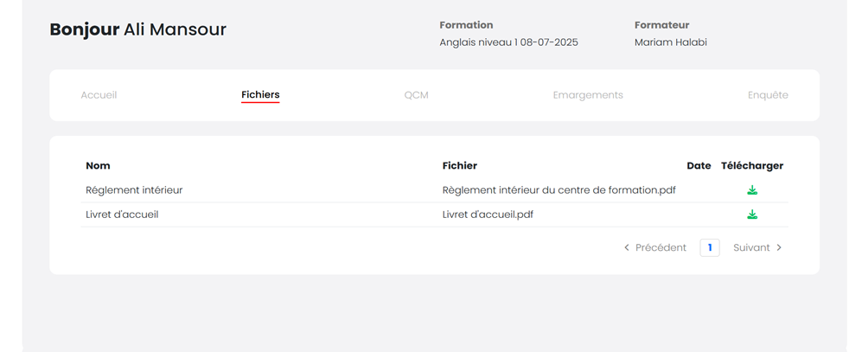Viewport: 868px width, 352px height.
Task: Click the Nom column header
Action: pyautogui.click(x=98, y=165)
